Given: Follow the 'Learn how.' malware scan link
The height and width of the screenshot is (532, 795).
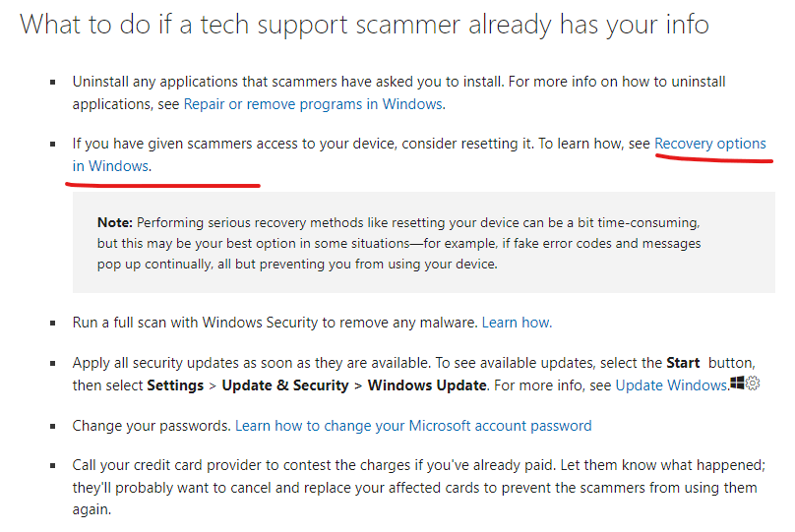Looking at the screenshot, I should point(517,323).
